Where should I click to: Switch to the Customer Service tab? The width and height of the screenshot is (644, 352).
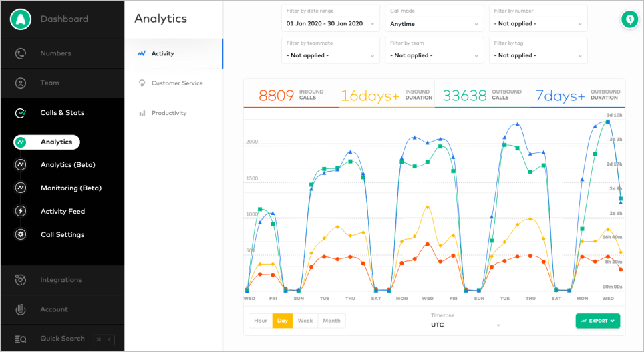176,83
